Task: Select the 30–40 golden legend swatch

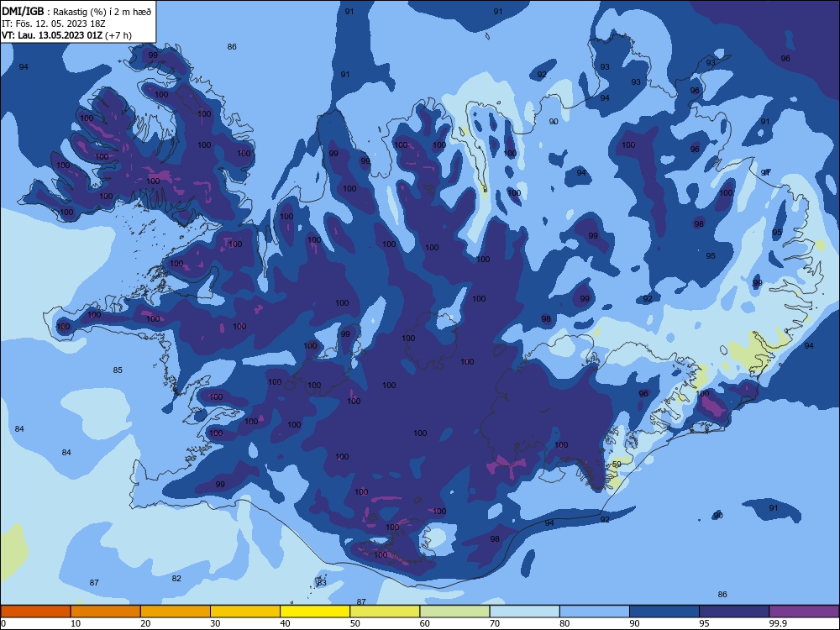Action: [245, 612]
